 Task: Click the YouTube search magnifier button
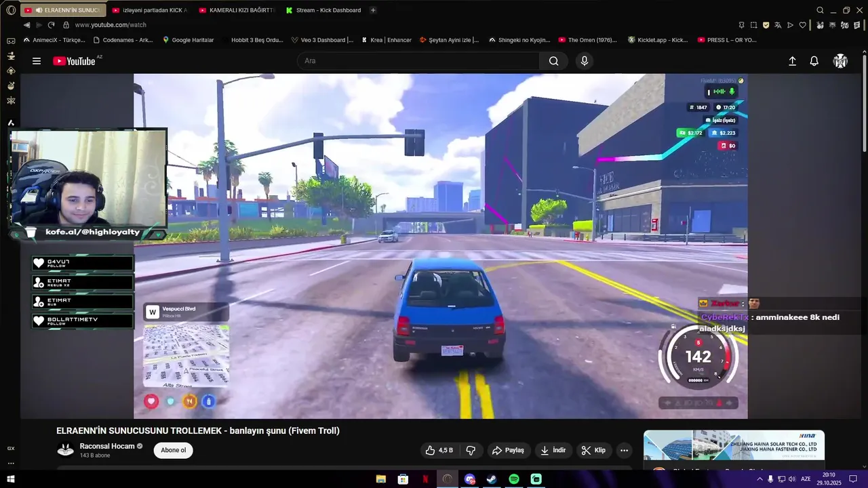pos(554,61)
